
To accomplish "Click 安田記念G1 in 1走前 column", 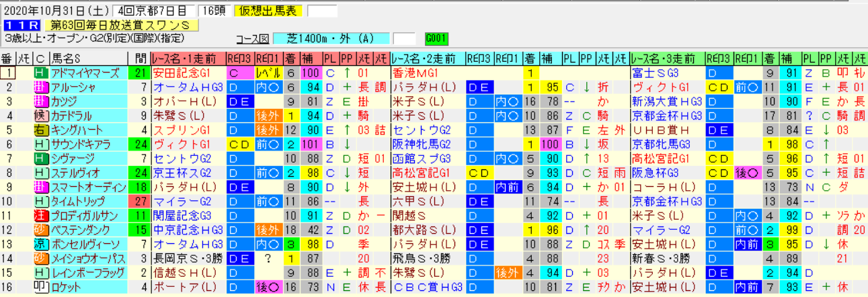I will 188,73.
